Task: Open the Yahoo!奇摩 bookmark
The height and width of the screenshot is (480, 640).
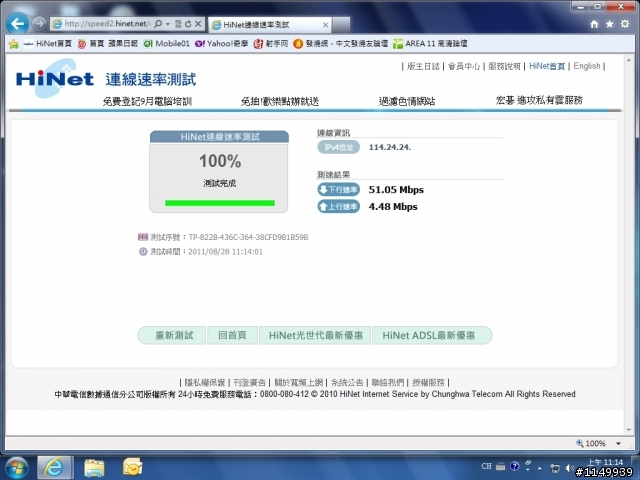Action: pyautogui.click(x=222, y=44)
